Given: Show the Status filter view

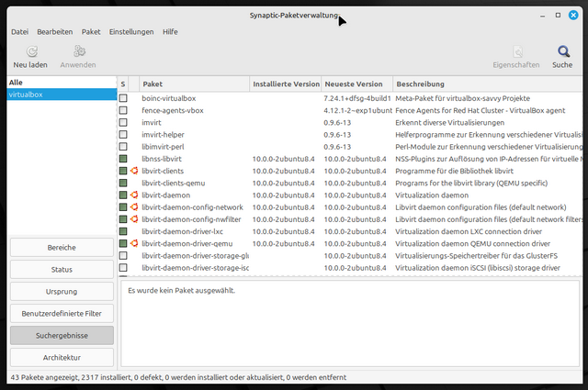Looking at the screenshot, I should (62, 270).
